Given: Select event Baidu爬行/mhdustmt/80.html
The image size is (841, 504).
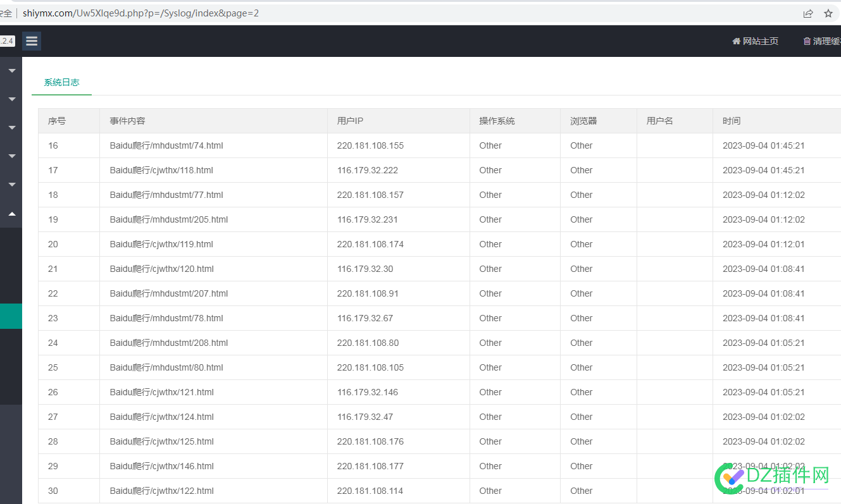Looking at the screenshot, I should click(166, 367).
